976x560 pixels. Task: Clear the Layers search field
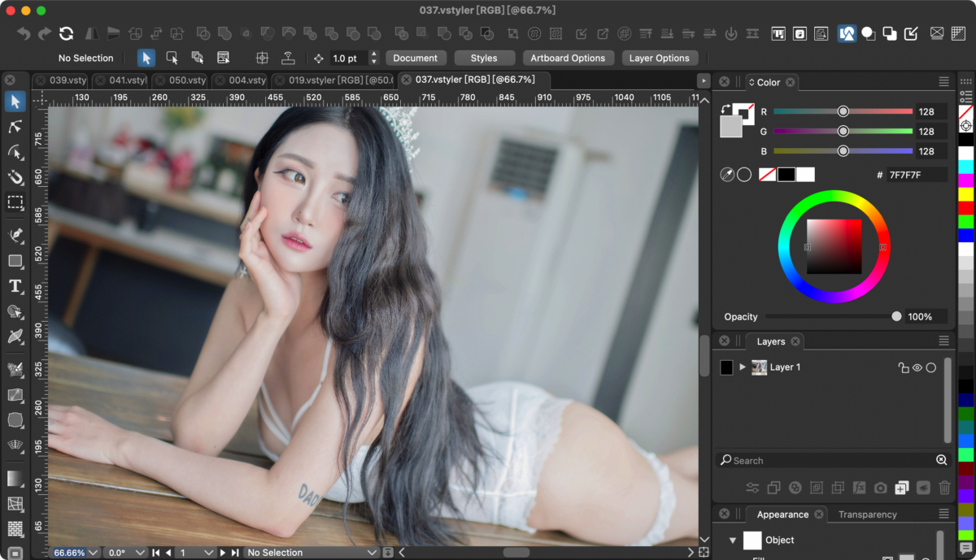(941, 460)
